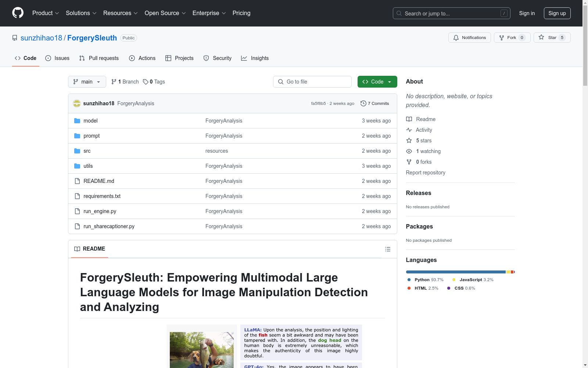Click the bell icon in Notifications button

456,38
